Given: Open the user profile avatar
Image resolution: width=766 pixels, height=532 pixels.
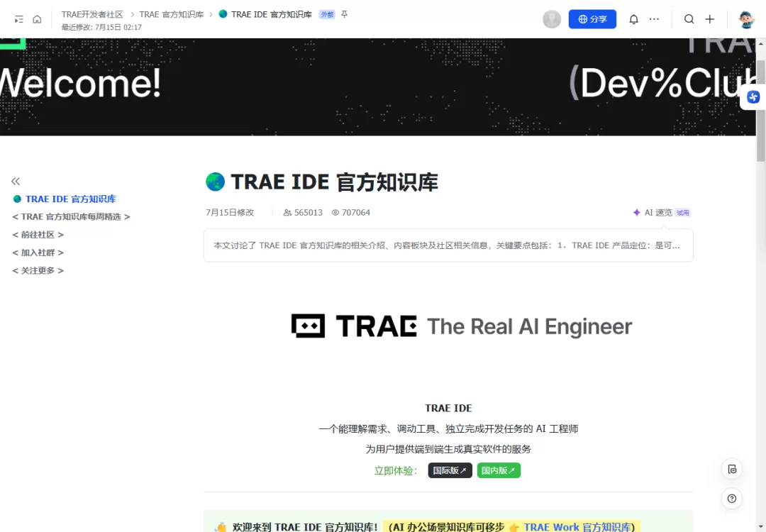Looking at the screenshot, I should 746,19.
